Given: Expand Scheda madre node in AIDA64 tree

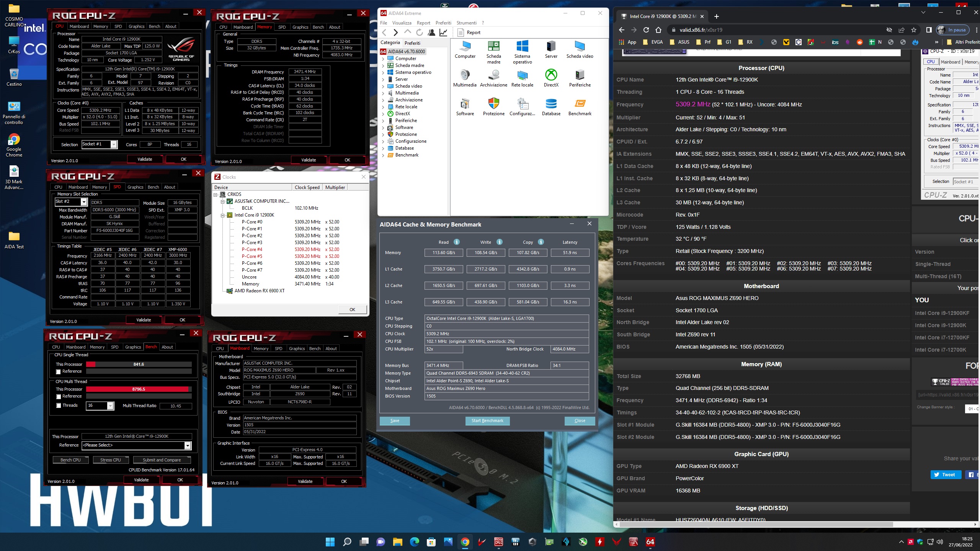Looking at the screenshot, I should coord(383,65).
